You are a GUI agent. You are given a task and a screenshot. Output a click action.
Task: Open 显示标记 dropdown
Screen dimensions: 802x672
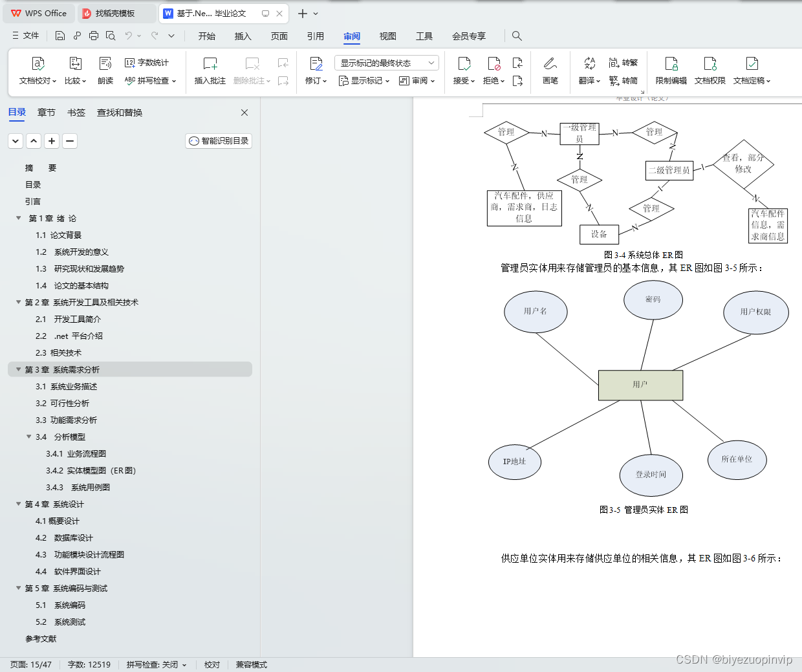pyautogui.click(x=365, y=81)
